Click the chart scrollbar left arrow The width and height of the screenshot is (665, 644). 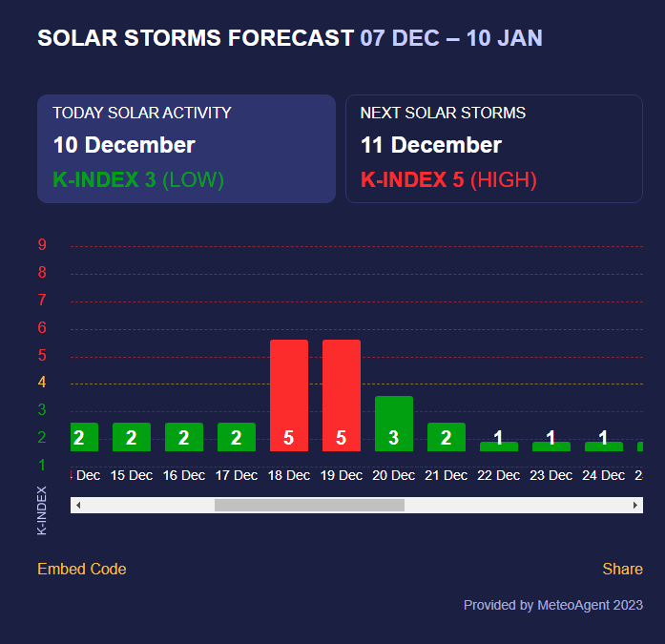click(78, 505)
